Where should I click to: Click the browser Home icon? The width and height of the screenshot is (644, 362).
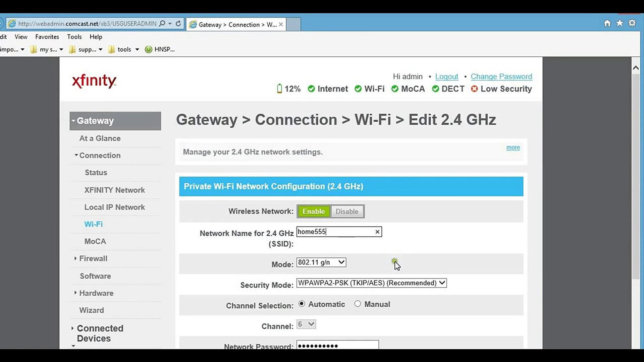coord(607,23)
